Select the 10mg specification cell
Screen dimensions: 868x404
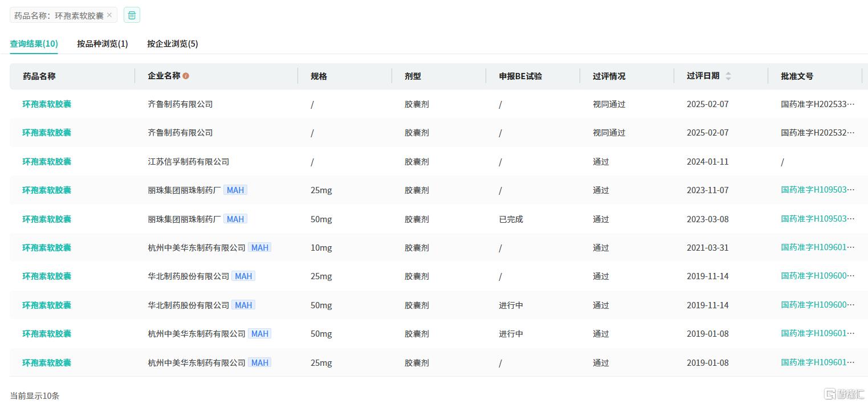tap(321, 248)
